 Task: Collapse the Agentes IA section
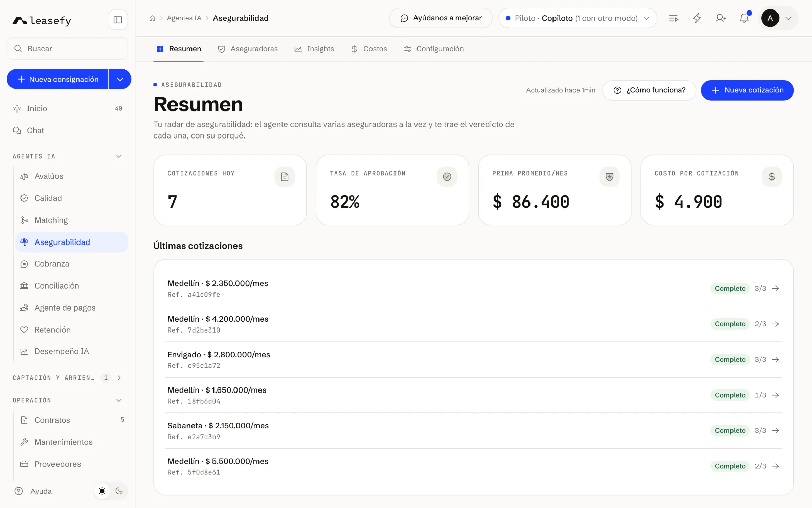[119, 156]
